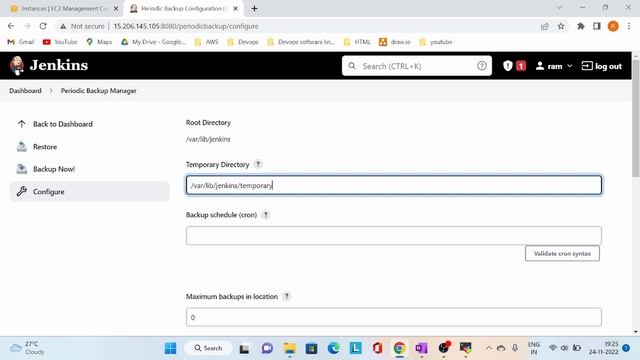Click the taskbar Search box
Viewport: 640px width, 360px height.
(x=209, y=348)
